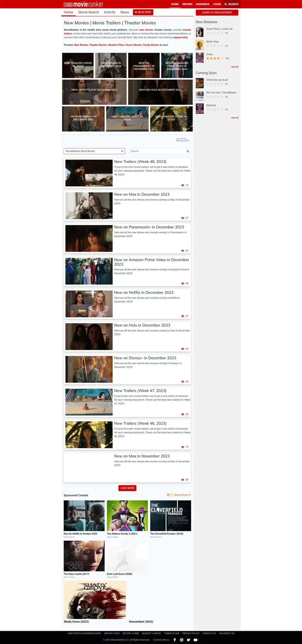Click SEARCH in top navigation
This screenshot has height=644, width=302.
(231, 4)
